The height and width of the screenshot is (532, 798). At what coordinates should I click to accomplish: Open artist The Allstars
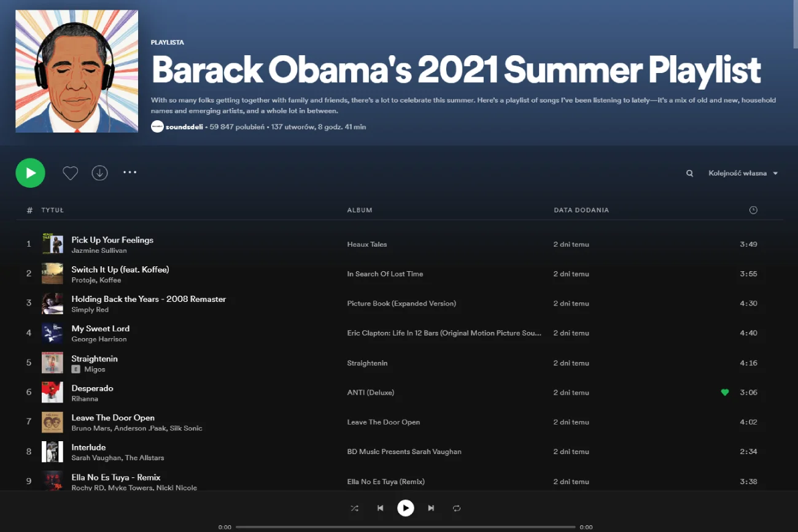point(145,458)
